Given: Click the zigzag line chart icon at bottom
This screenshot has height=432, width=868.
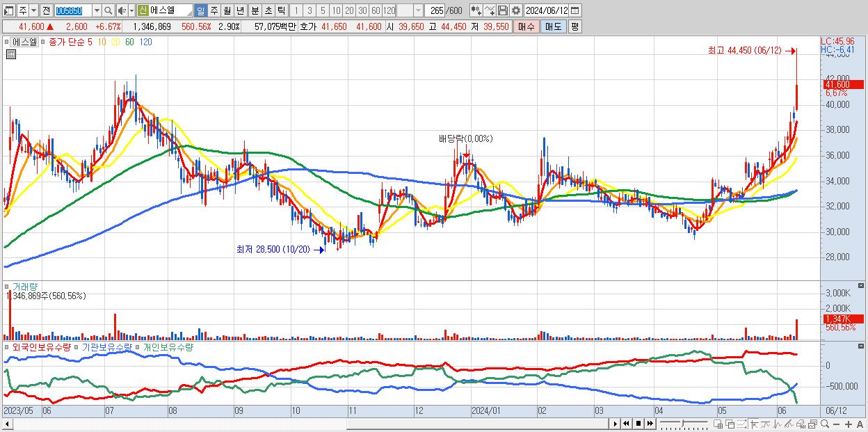Looking at the screenshot, I should coord(778,424).
